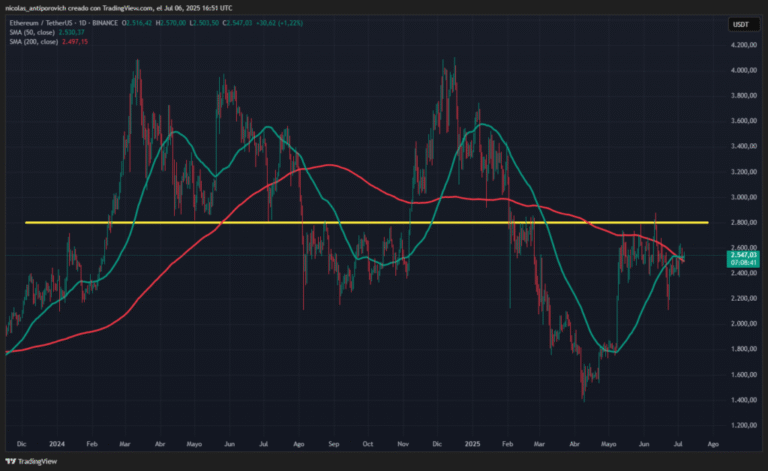Click the 1.600,00 price axis label
768x471 pixels.
pyautogui.click(x=744, y=375)
